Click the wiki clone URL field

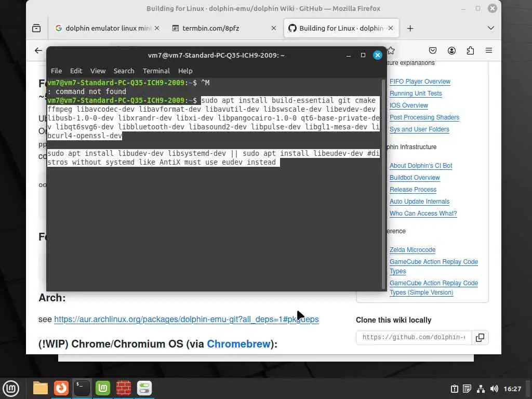point(414,338)
